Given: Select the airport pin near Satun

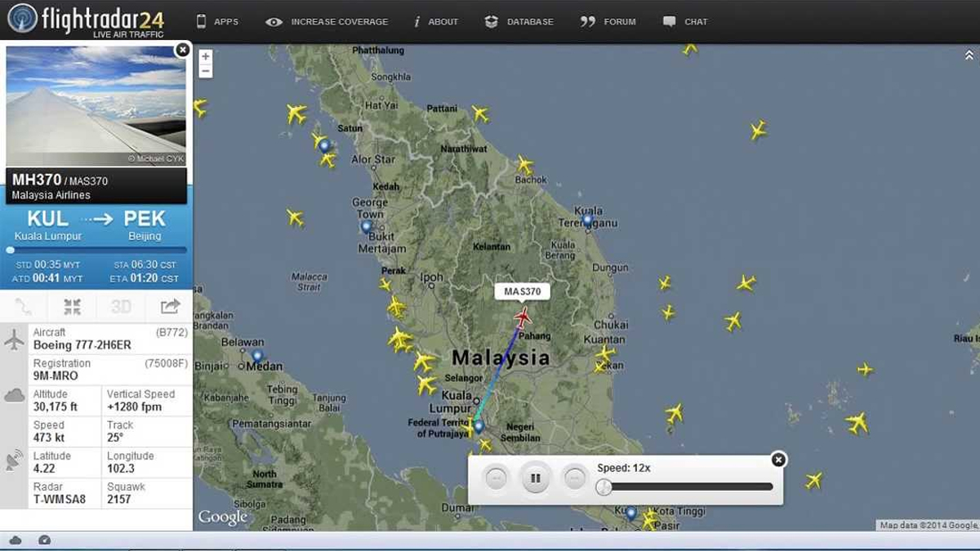Looking at the screenshot, I should tap(325, 146).
